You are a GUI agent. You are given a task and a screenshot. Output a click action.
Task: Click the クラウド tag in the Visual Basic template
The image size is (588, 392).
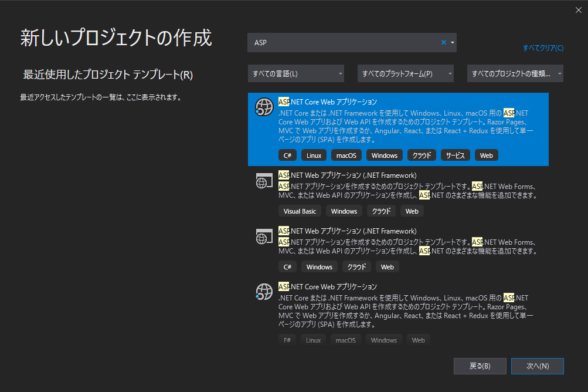point(382,211)
